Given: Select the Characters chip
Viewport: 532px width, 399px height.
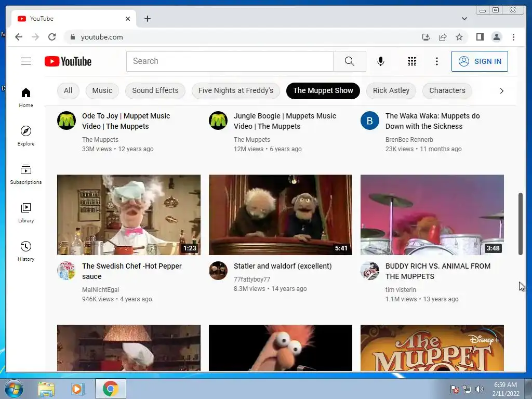Looking at the screenshot, I should point(447,90).
